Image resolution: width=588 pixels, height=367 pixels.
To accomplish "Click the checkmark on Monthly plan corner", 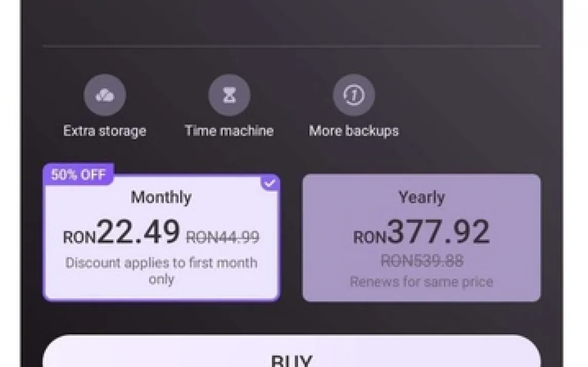I will (x=271, y=183).
